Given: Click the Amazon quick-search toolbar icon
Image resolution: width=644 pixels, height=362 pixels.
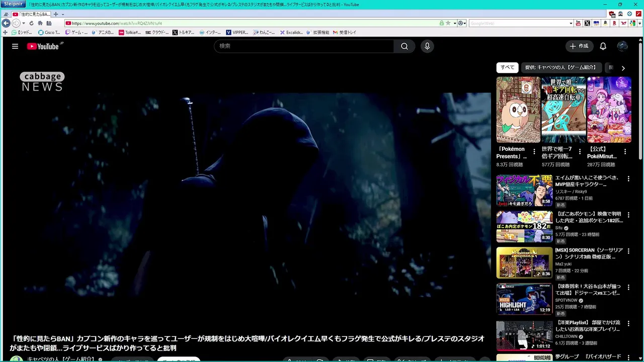Looking at the screenshot, I should 605,23.
